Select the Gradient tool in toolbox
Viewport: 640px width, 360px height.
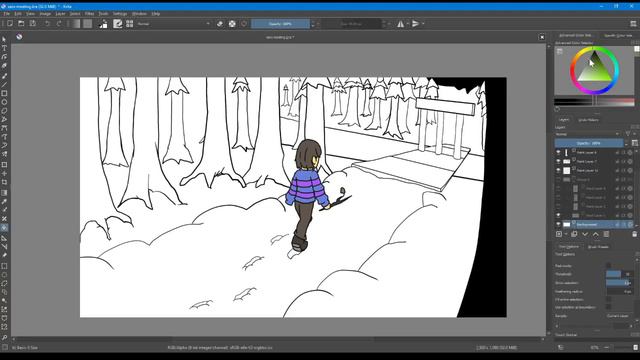click(4, 193)
